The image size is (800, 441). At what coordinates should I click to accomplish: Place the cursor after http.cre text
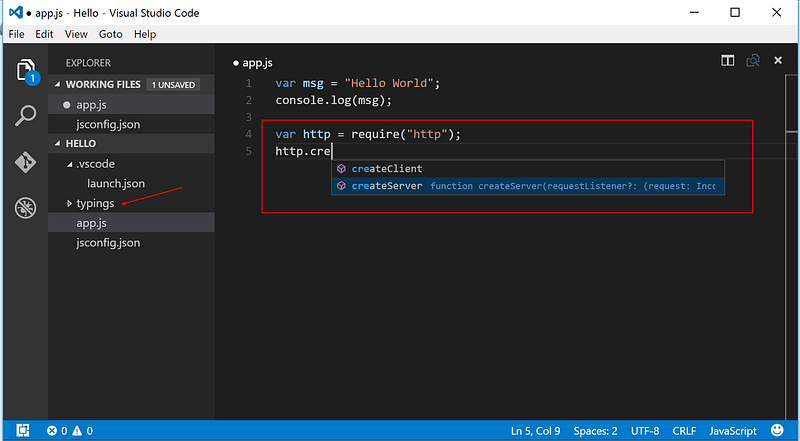tap(333, 152)
